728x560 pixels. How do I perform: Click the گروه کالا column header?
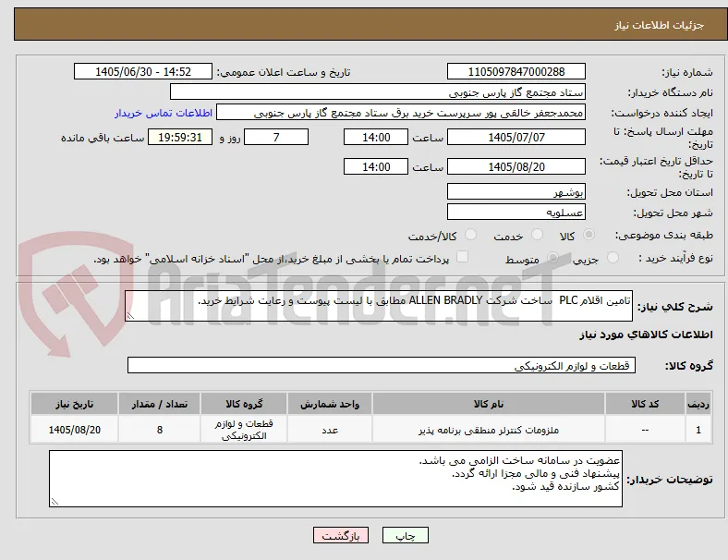(244, 404)
